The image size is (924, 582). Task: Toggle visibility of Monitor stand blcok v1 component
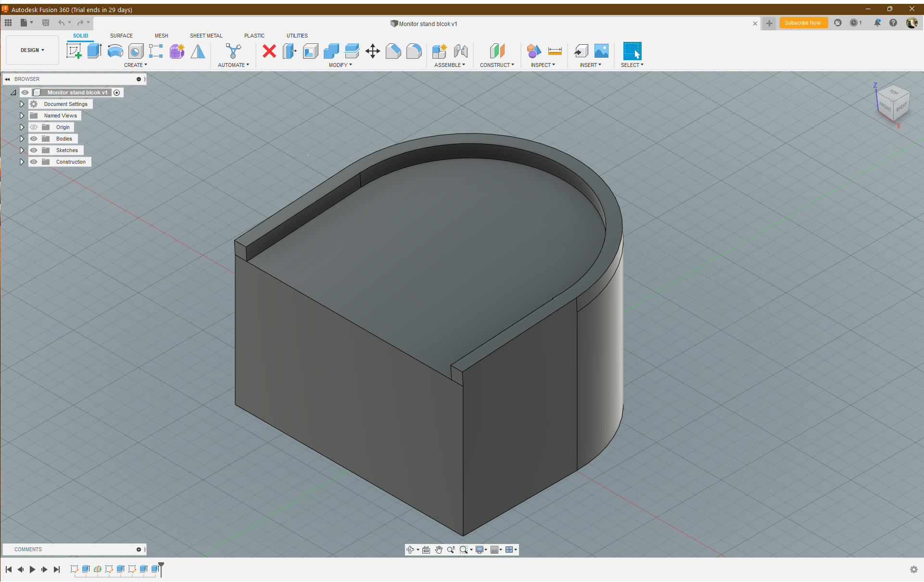25,92
